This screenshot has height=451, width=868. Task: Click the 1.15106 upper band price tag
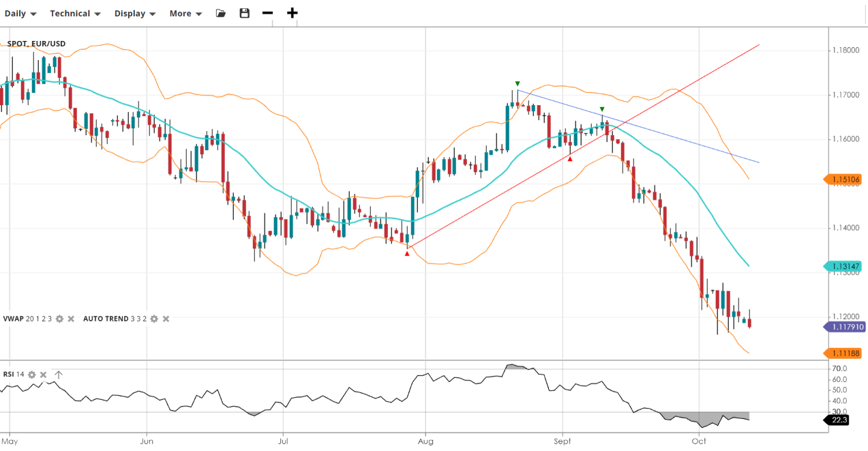[x=843, y=179]
